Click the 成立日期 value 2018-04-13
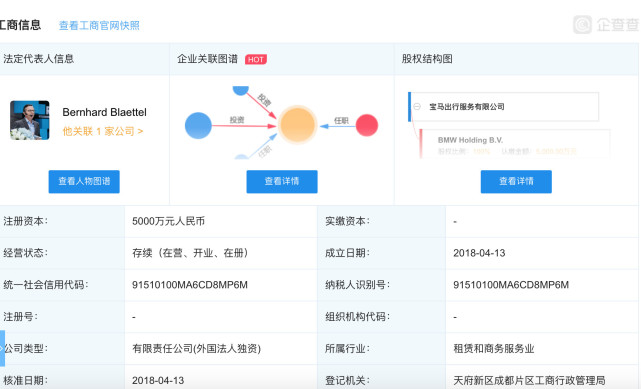 (x=479, y=253)
